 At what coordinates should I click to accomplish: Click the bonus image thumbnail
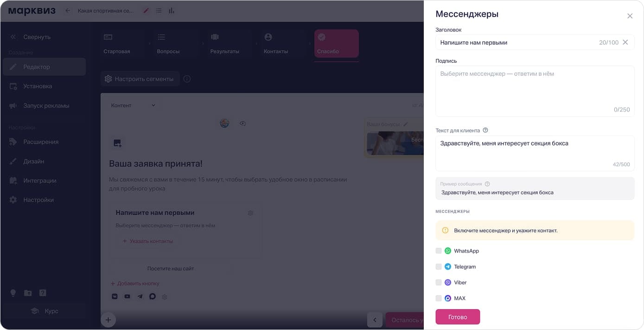pos(395,143)
